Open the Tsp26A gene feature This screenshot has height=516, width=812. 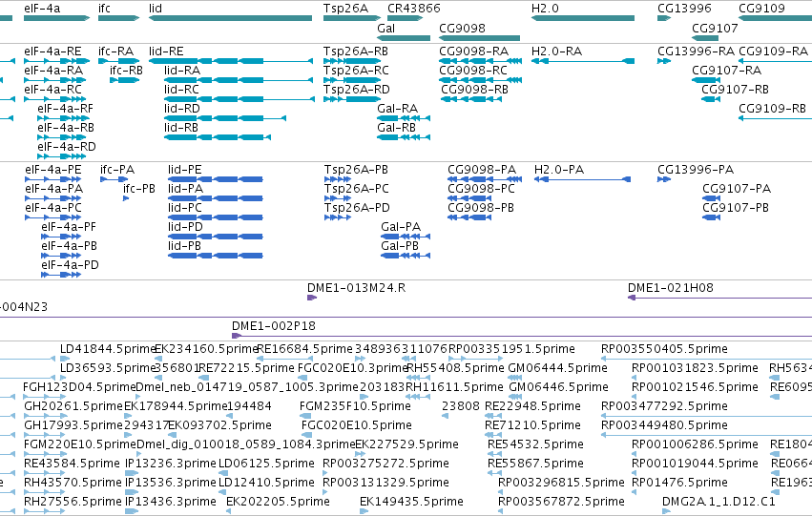point(352,18)
